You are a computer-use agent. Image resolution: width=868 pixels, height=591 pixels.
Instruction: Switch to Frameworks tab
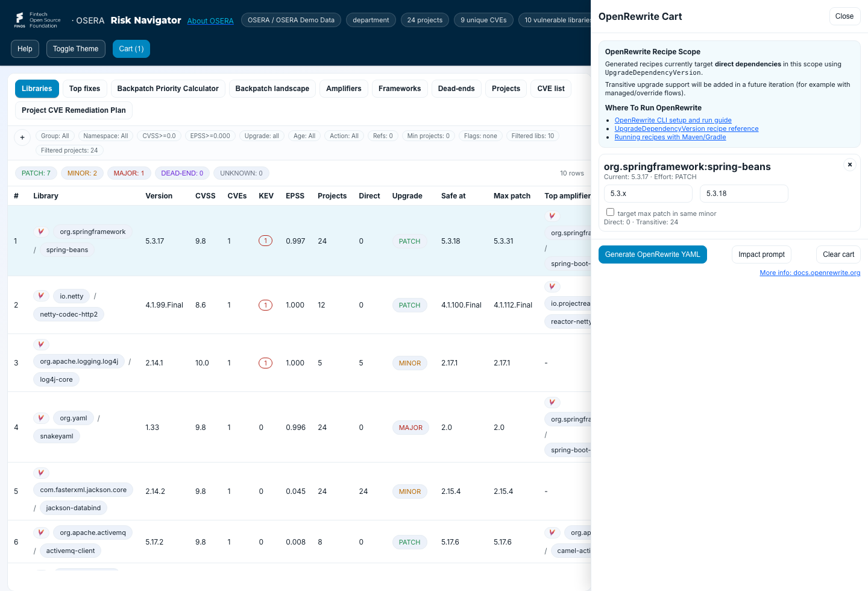pyautogui.click(x=400, y=89)
